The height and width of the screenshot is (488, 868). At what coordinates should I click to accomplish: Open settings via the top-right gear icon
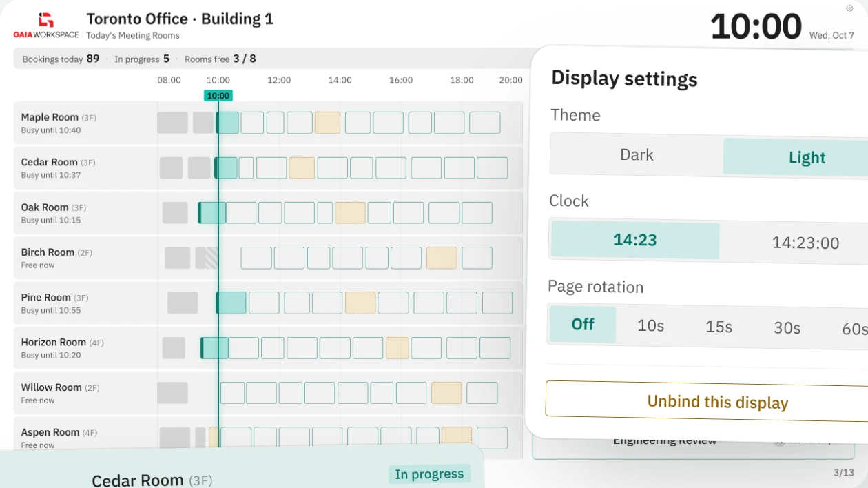[x=849, y=8]
